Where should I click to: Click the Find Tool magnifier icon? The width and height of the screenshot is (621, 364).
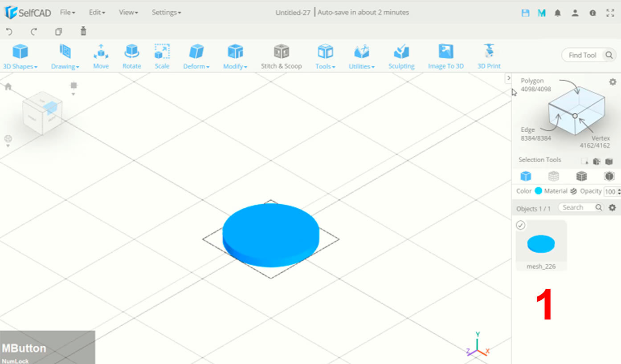pos(609,55)
